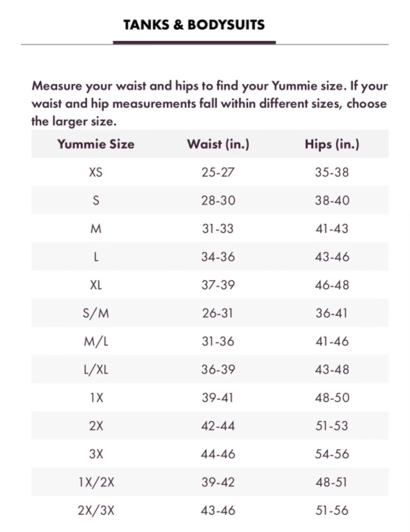
Task: Select the XL size row label
Action: 96,285
